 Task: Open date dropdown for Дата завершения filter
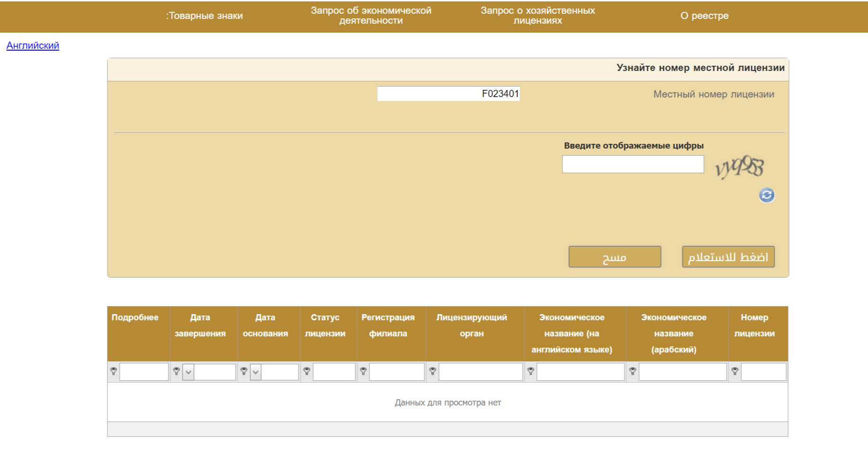point(188,372)
